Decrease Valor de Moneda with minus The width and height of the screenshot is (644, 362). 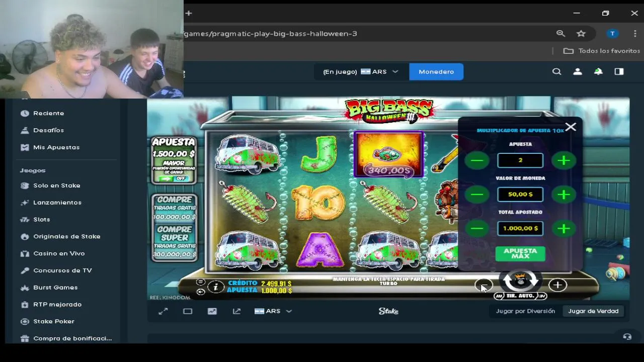[x=477, y=195]
